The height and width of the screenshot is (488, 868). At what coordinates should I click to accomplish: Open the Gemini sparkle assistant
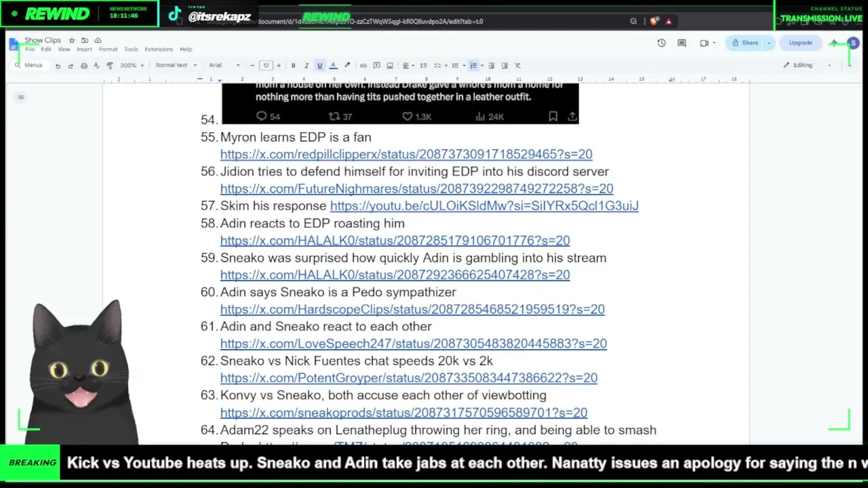pos(833,43)
